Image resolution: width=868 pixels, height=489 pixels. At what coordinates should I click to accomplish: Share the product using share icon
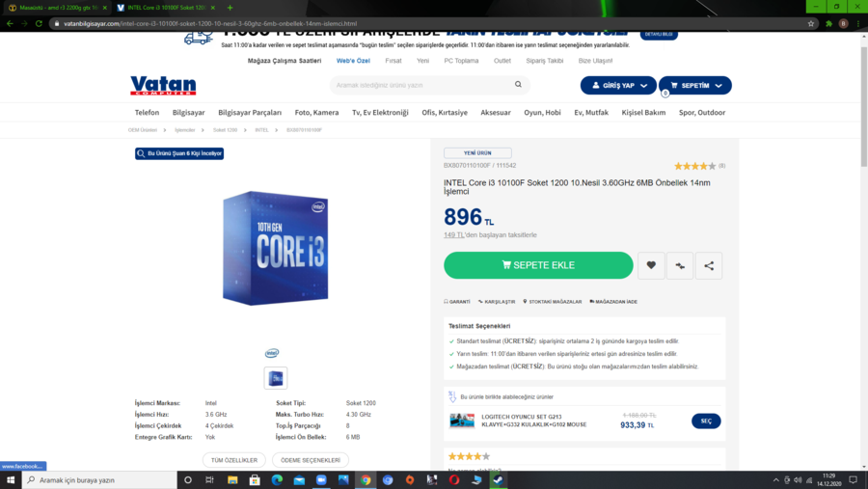click(709, 265)
